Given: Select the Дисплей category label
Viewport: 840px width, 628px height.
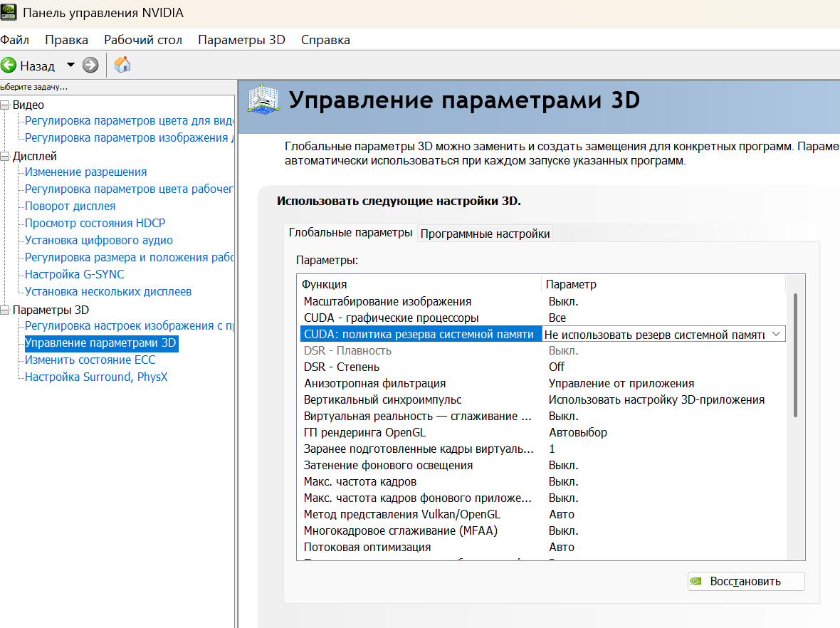Looking at the screenshot, I should pos(34,157).
